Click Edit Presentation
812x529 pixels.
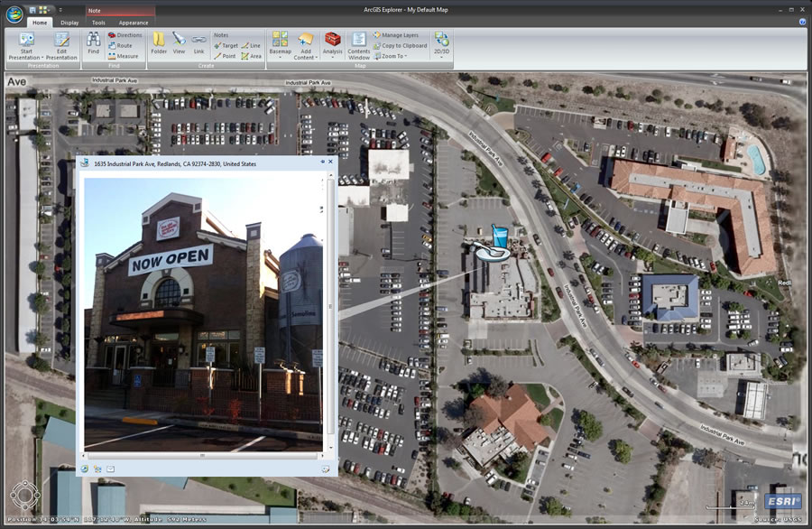61,46
